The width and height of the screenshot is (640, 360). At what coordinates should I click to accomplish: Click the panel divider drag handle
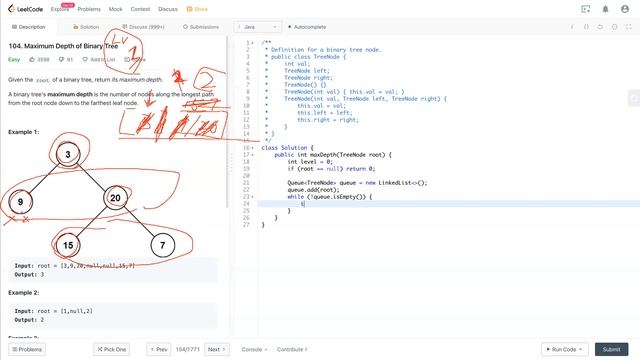tap(231, 163)
